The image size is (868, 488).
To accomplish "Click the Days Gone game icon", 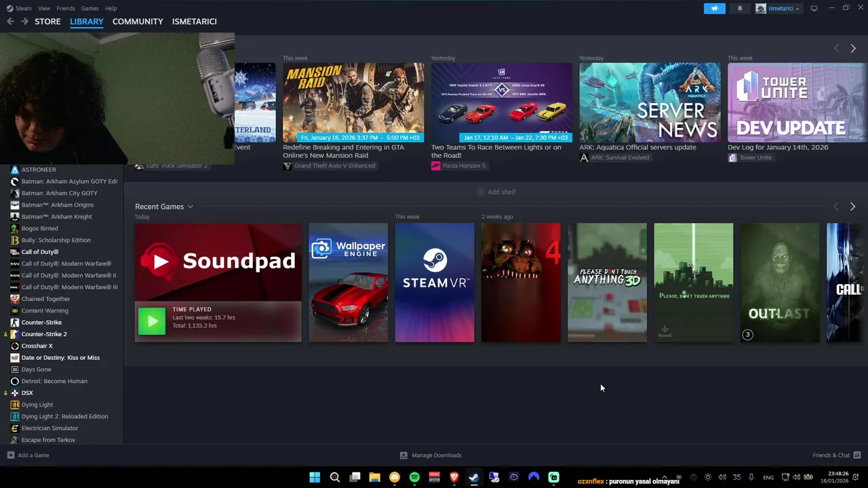I will (x=15, y=369).
